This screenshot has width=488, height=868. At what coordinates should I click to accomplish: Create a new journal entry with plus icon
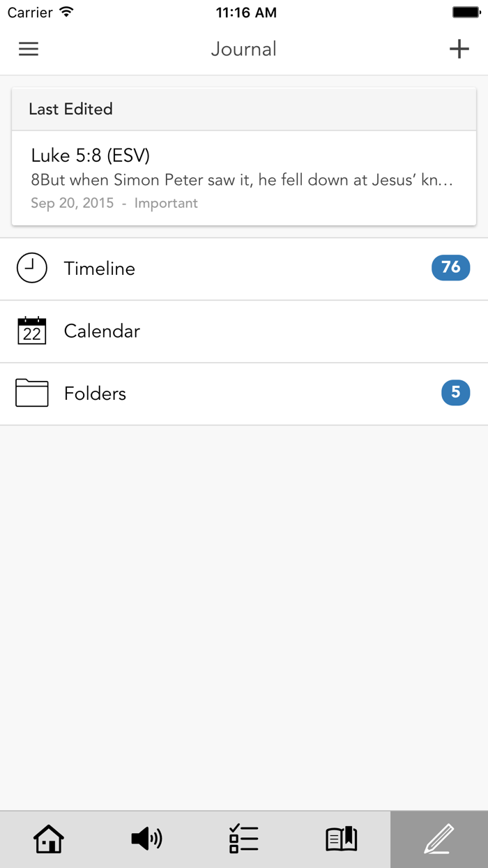459,49
